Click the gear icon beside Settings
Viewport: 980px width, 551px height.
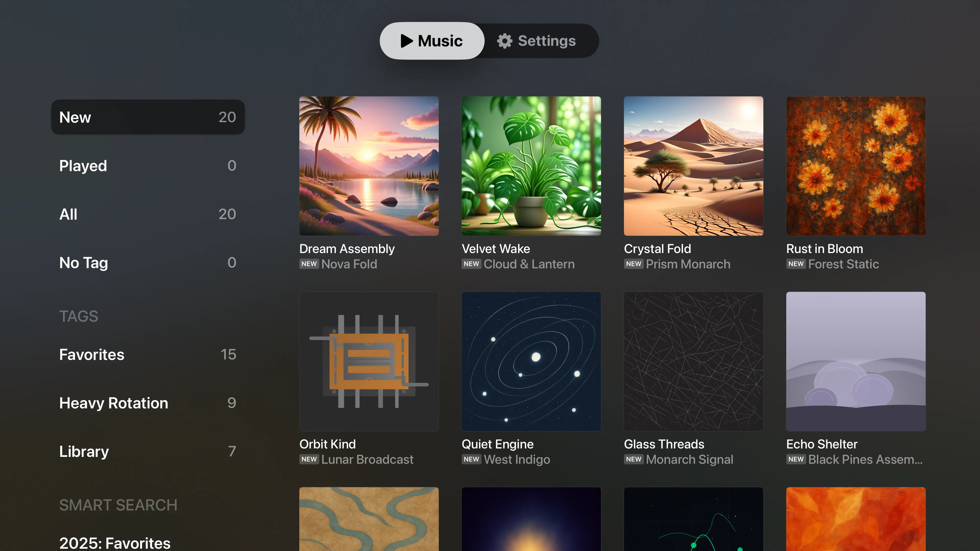(x=505, y=41)
